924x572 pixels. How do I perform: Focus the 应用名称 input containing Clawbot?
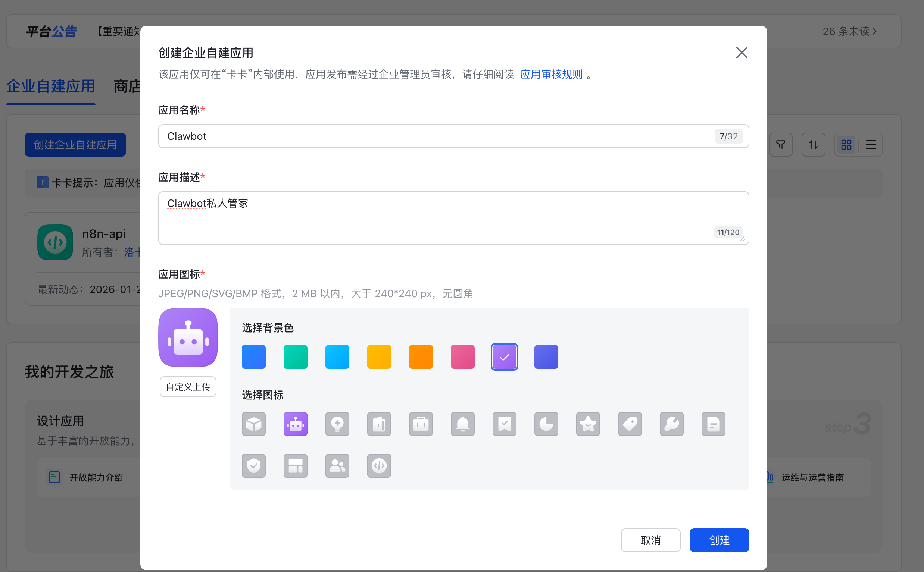[435, 136]
